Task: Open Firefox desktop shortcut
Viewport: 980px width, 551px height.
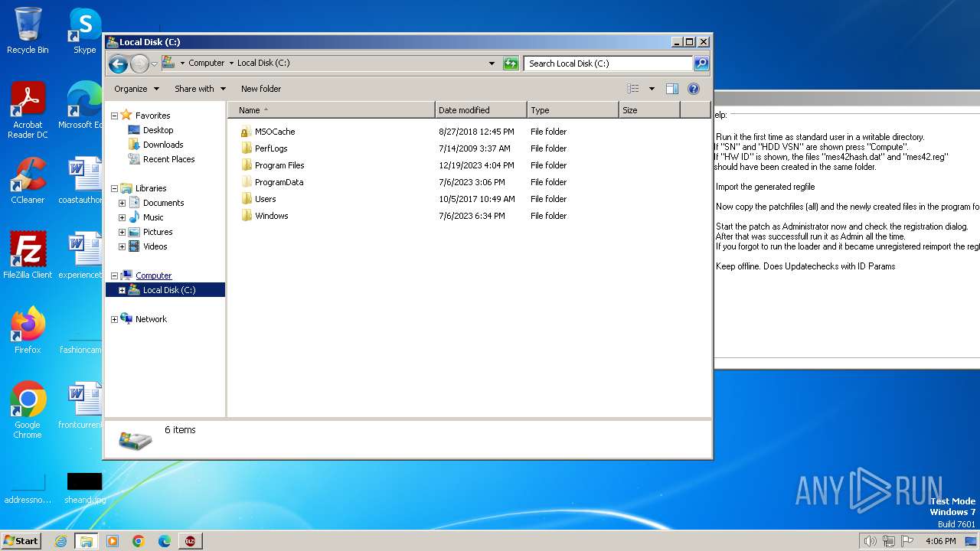Action: (x=28, y=330)
